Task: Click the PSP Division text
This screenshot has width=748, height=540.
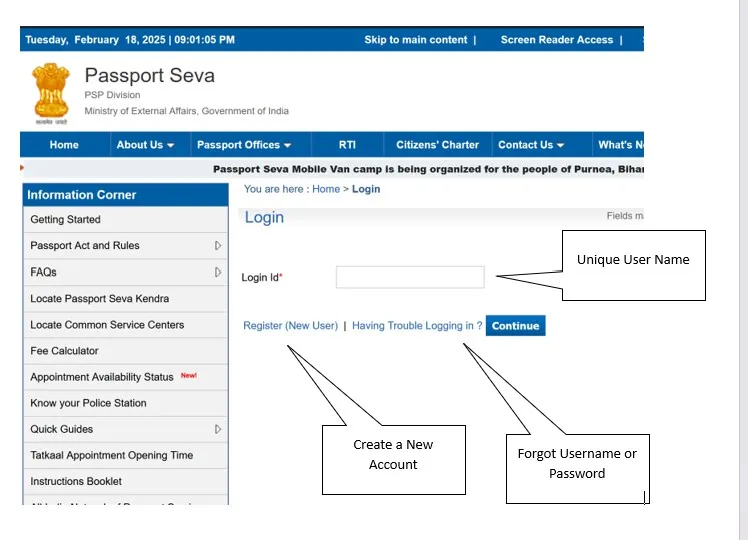Action: [x=112, y=95]
